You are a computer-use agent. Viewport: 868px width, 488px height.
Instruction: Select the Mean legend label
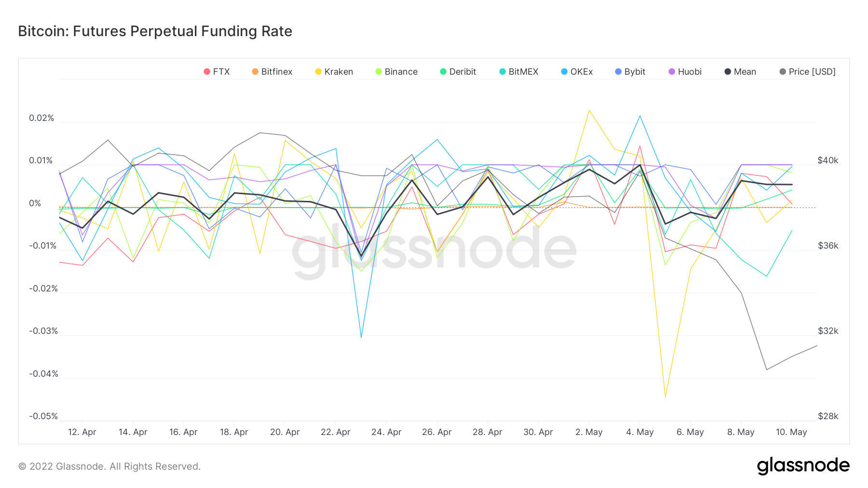pos(745,72)
